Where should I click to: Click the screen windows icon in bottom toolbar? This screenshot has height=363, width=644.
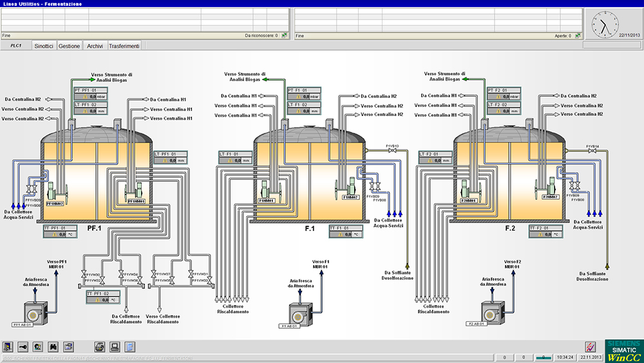click(x=68, y=346)
